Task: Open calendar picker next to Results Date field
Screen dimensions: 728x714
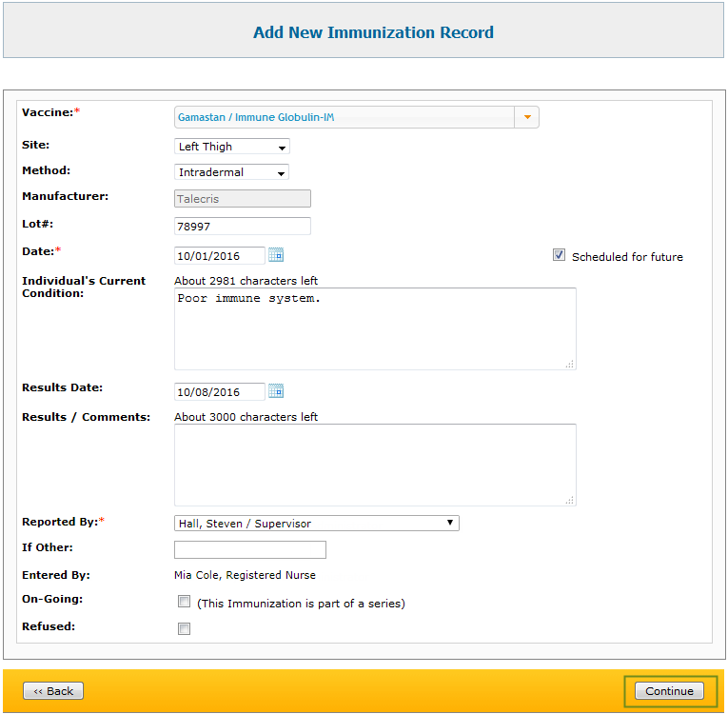Action: click(276, 391)
